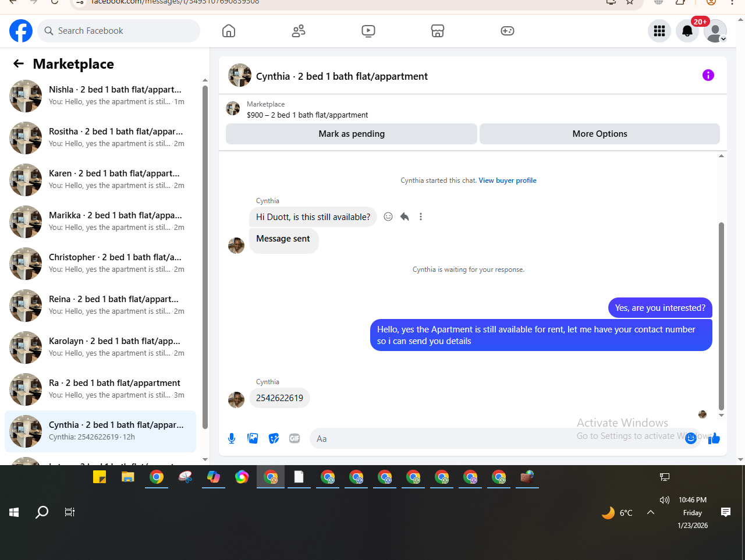
Task: React to Cynthia's message with emoji icon
Action: [x=388, y=217]
